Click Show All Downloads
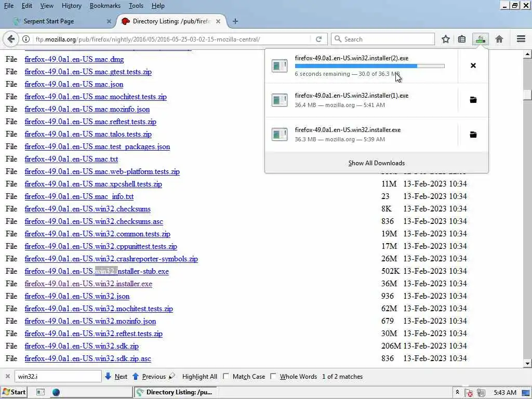 coord(377,163)
